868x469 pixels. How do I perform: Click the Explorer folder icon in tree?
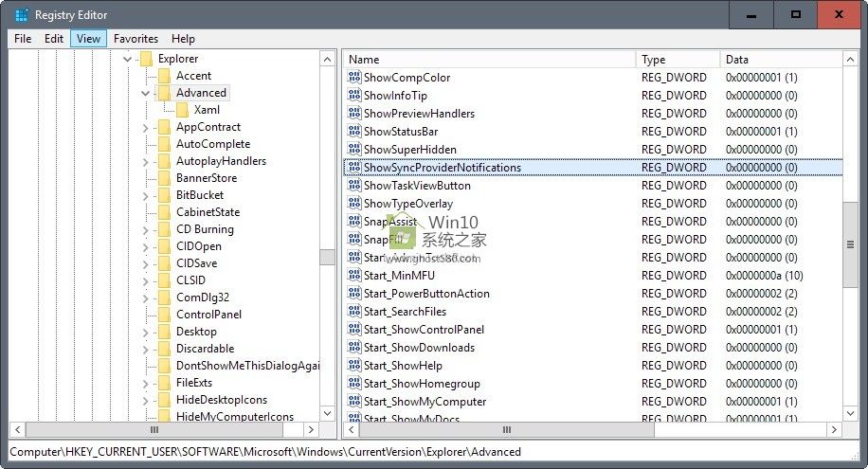click(x=146, y=59)
